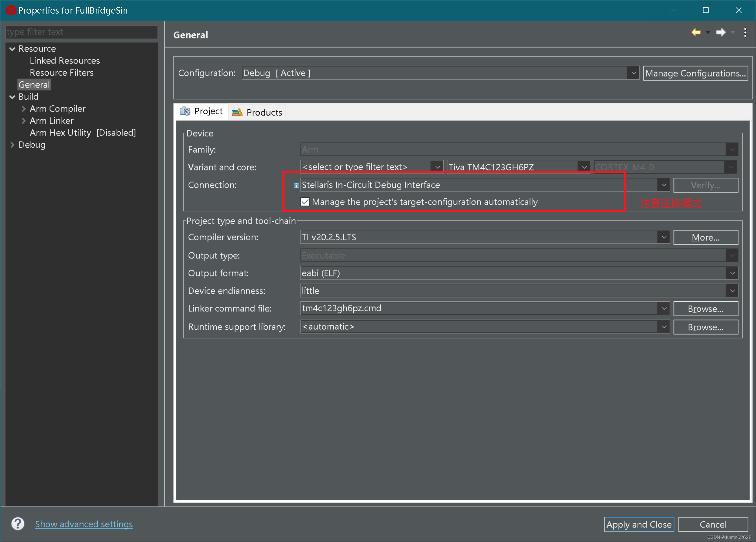Click the yellow back navigation arrow
The width and height of the screenshot is (756, 542).
[x=696, y=32]
